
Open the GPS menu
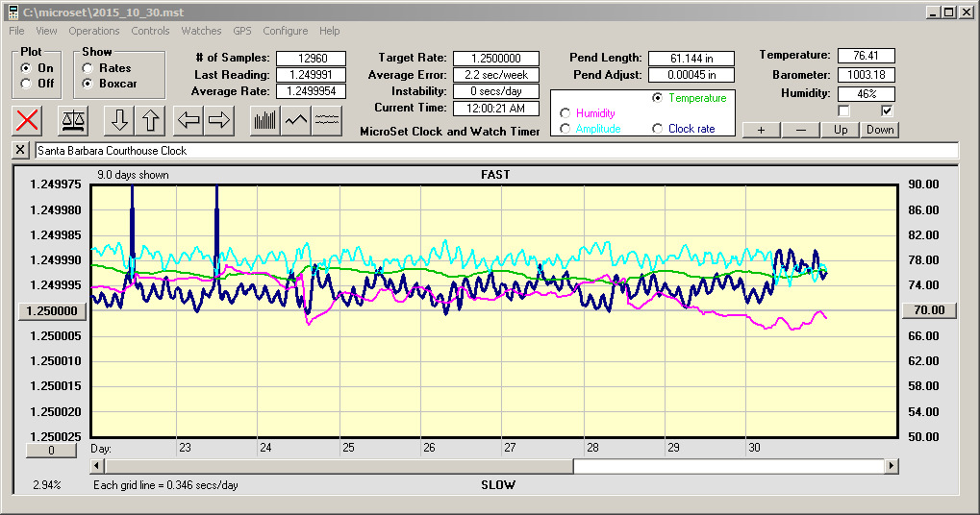click(x=242, y=31)
